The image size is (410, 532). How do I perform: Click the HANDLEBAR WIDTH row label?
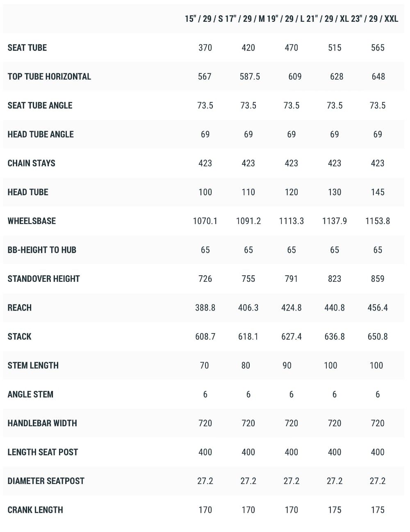[x=42, y=423]
